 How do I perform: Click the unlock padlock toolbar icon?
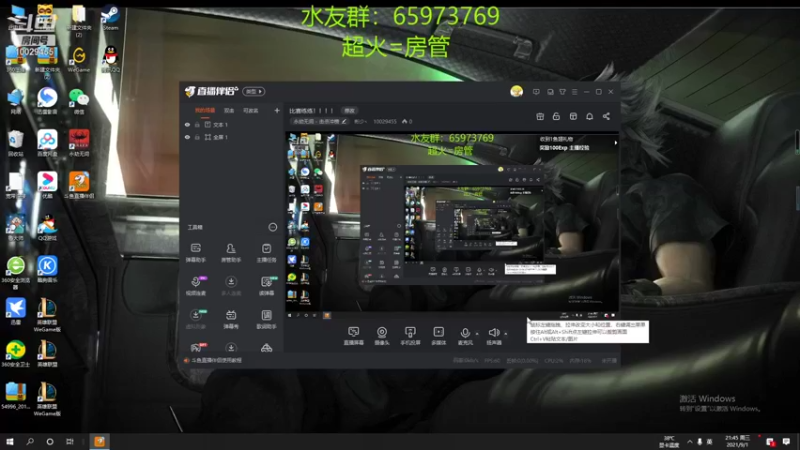(x=556, y=116)
